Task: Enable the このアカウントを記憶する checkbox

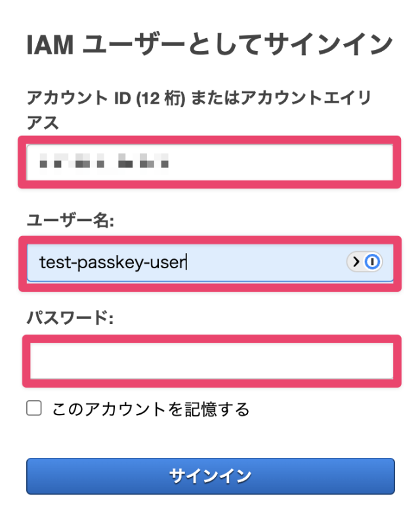Action: (34, 409)
